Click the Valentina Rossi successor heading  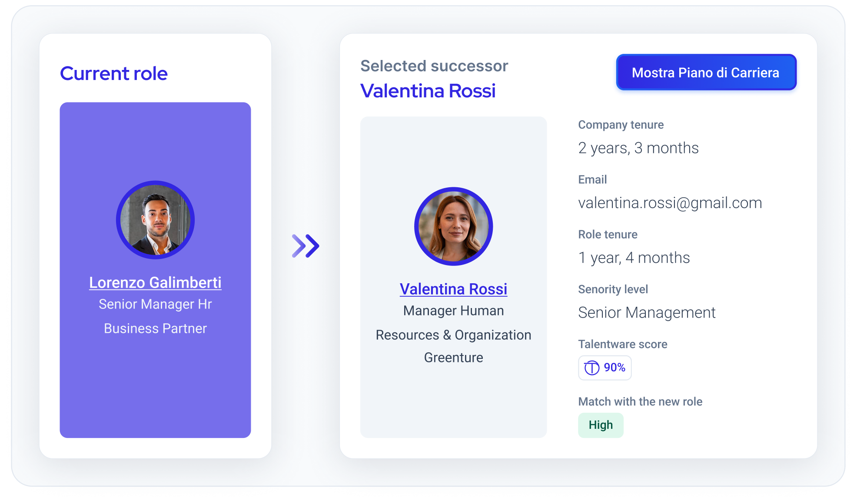(428, 91)
